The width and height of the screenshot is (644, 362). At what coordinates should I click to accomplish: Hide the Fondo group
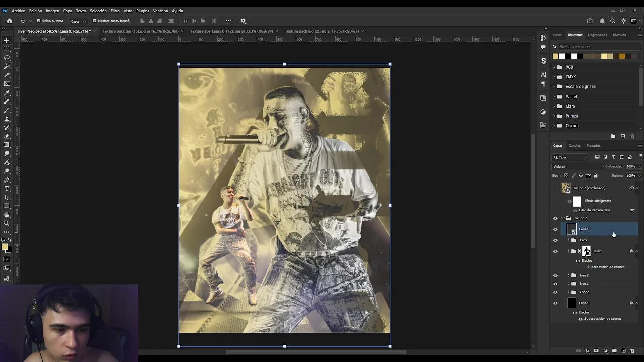[555, 292]
